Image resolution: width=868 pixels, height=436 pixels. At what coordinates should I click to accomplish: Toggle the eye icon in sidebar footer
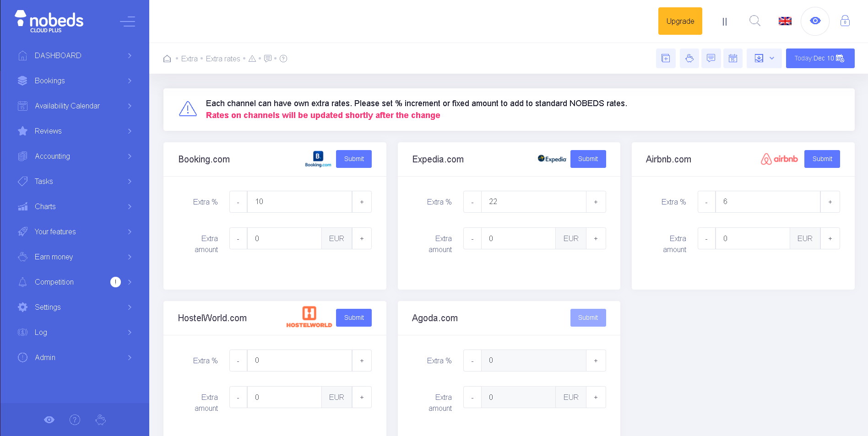point(49,420)
